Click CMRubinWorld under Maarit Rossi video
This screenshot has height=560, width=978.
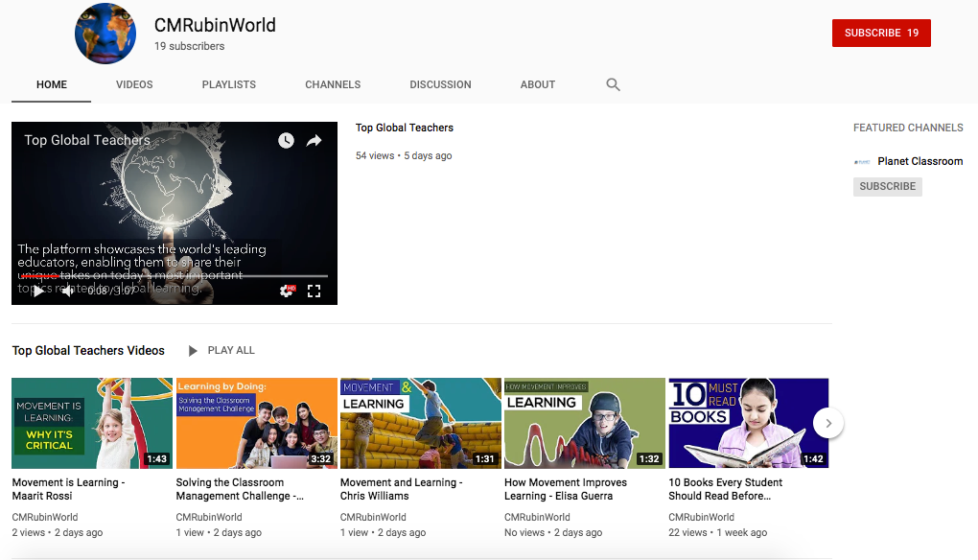pyautogui.click(x=45, y=517)
